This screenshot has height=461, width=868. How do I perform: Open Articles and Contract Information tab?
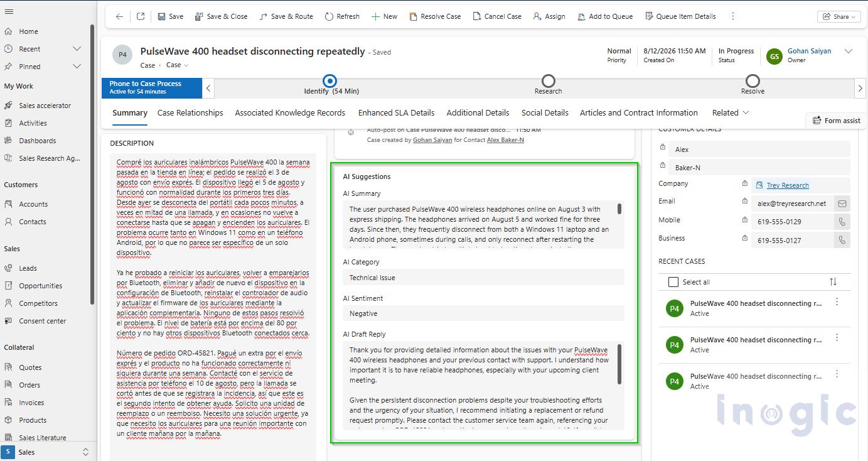point(638,113)
